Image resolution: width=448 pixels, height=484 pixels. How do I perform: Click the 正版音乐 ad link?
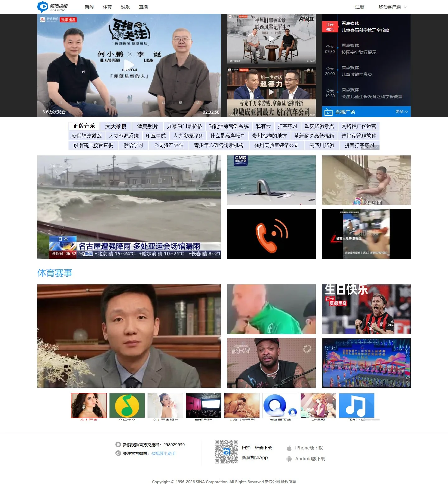(x=84, y=126)
